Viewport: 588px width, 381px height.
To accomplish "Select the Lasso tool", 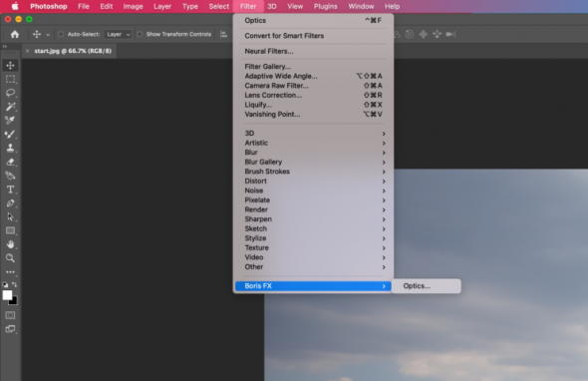I will click(10, 93).
